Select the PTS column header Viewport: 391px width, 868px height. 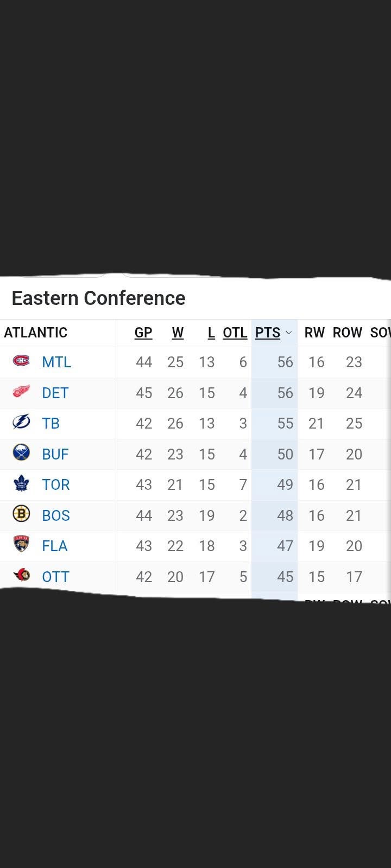(x=268, y=333)
